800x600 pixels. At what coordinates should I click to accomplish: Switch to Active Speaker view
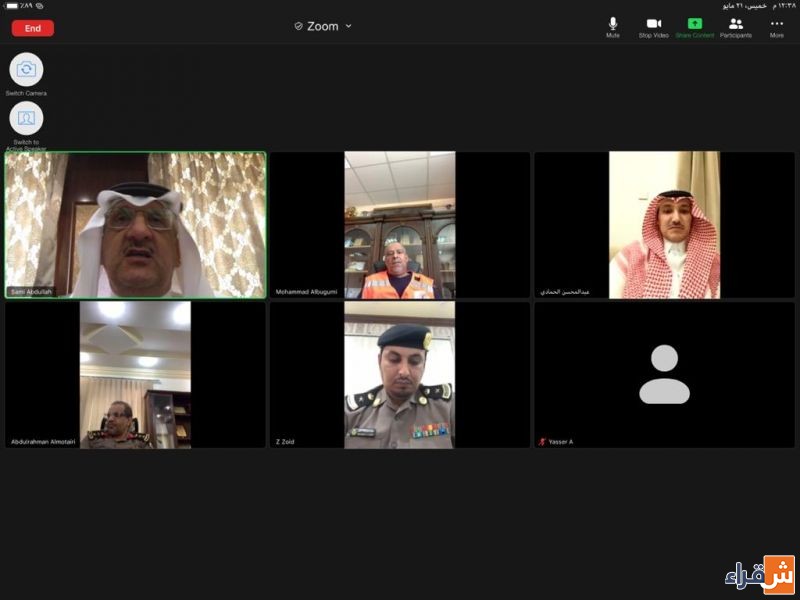(26, 118)
